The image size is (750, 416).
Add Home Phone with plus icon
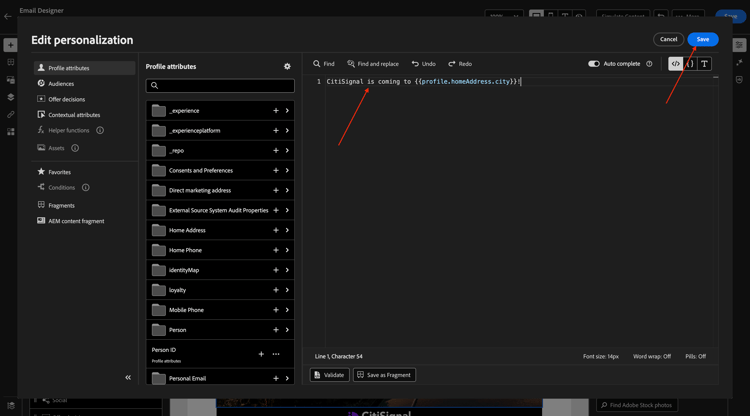tap(276, 250)
